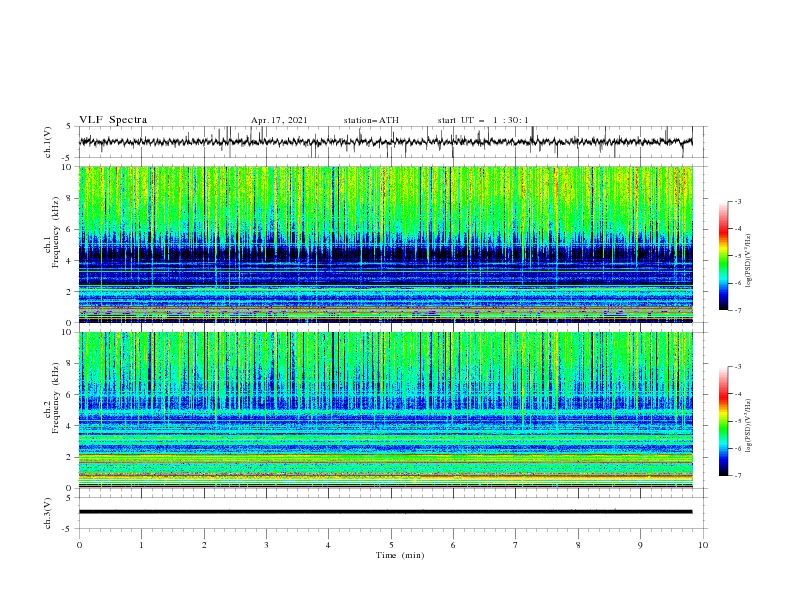Click the ch.1 frequency tick label 8
The image size is (792, 612).
[69, 198]
